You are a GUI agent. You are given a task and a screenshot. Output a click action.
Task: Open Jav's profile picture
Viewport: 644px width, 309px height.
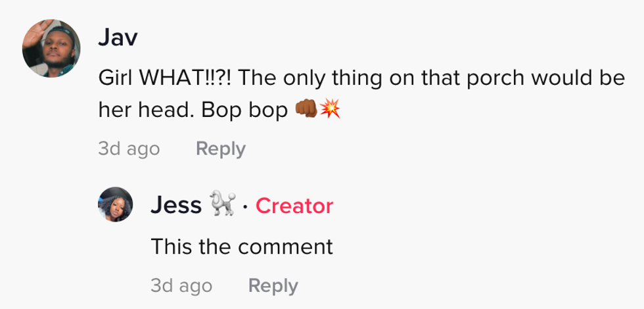(x=51, y=48)
